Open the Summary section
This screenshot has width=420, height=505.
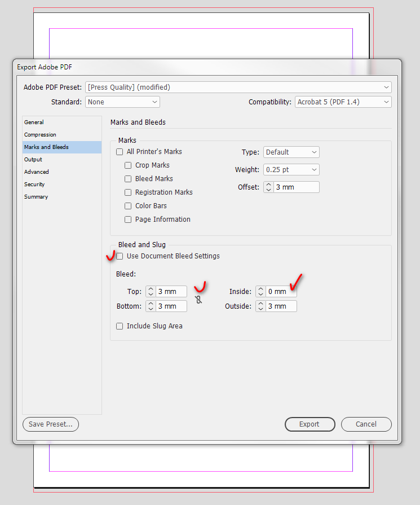point(62,197)
